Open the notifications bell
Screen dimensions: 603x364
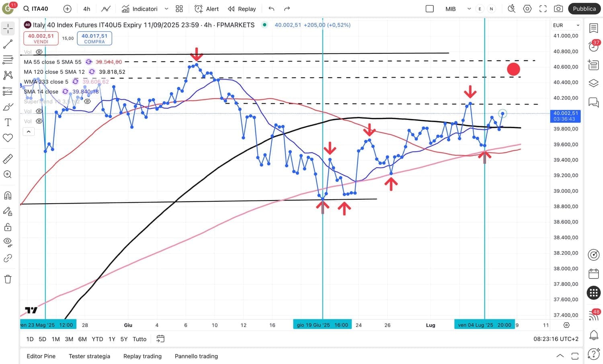(x=594, y=335)
